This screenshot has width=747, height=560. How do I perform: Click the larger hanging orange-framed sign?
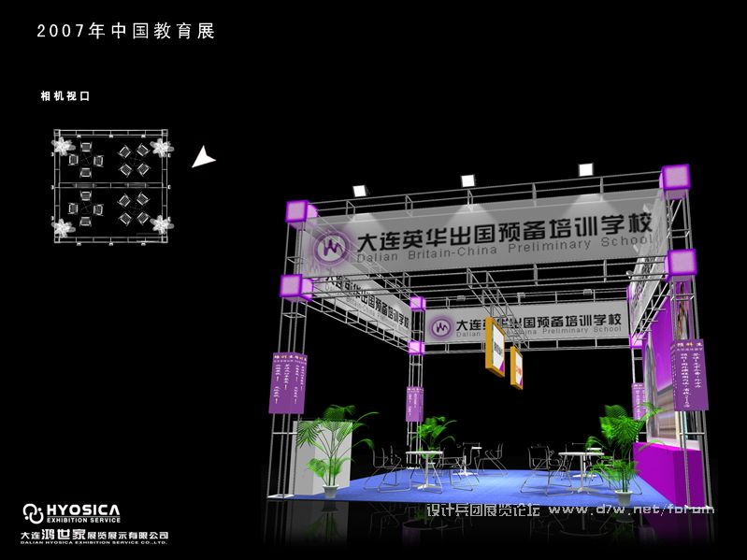tap(496, 347)
